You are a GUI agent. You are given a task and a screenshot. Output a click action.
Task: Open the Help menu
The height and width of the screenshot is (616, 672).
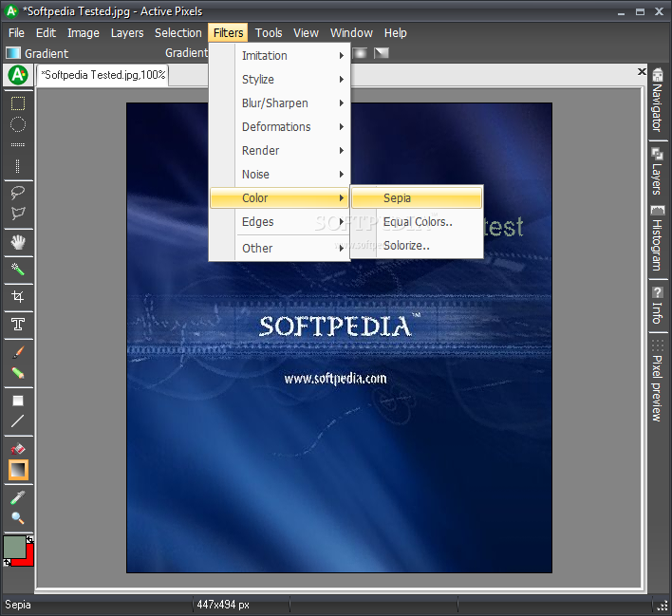pyautogui.click(x=395, y=33)
